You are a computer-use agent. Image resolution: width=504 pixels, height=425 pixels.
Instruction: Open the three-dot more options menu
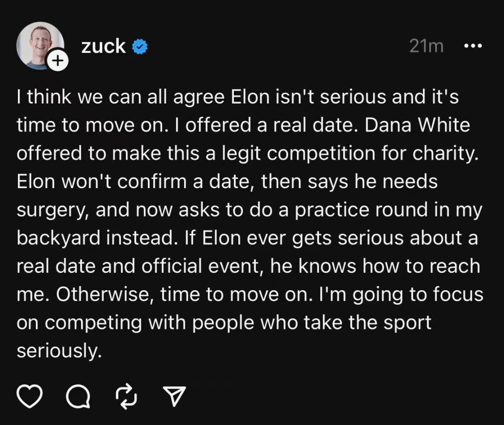[472, 46]
